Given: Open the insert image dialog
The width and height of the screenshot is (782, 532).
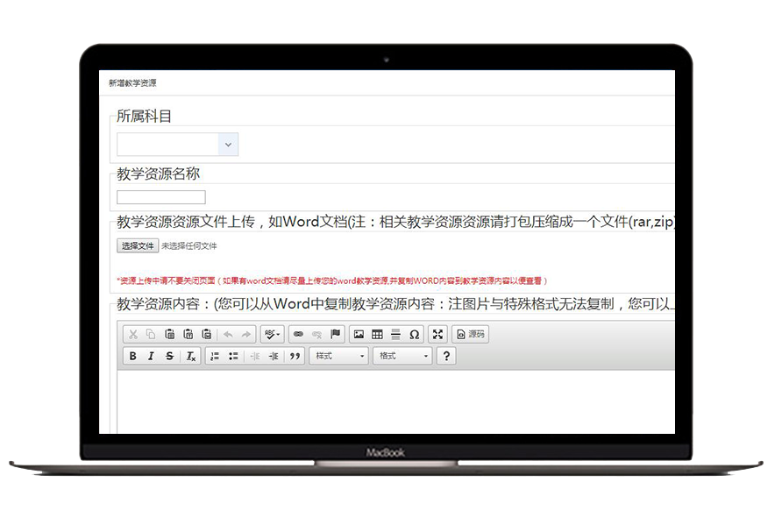Looking at the screenshot, I should (x=359, y=334).
